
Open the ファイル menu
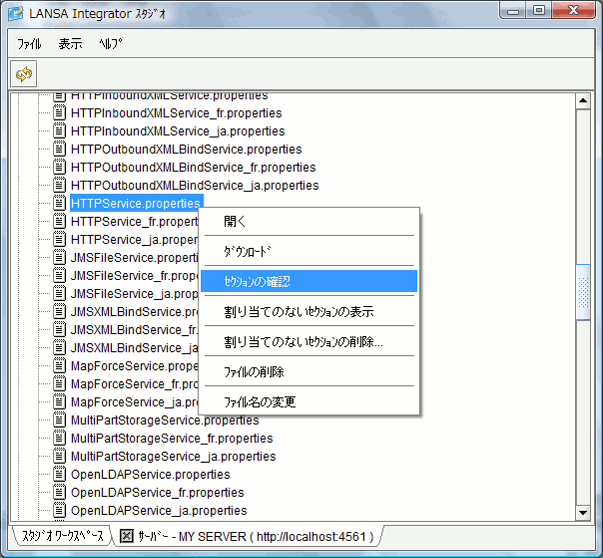29,44
